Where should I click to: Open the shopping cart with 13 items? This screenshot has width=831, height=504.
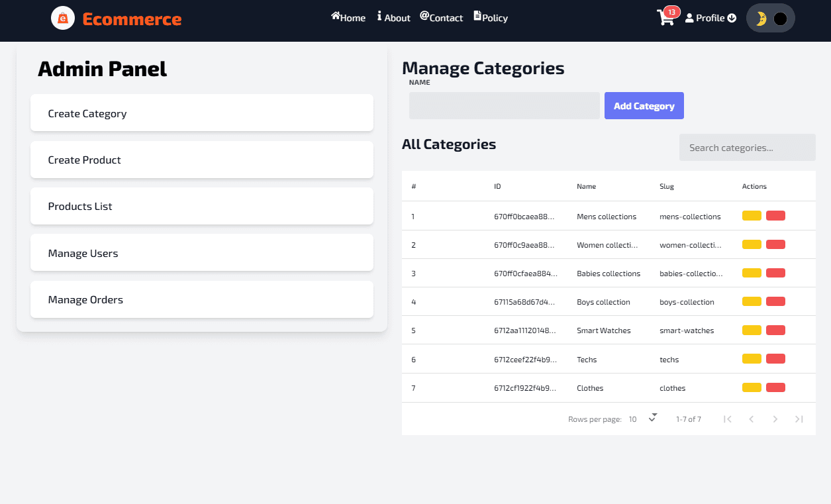pyautogui.click(x=667, y=18)
